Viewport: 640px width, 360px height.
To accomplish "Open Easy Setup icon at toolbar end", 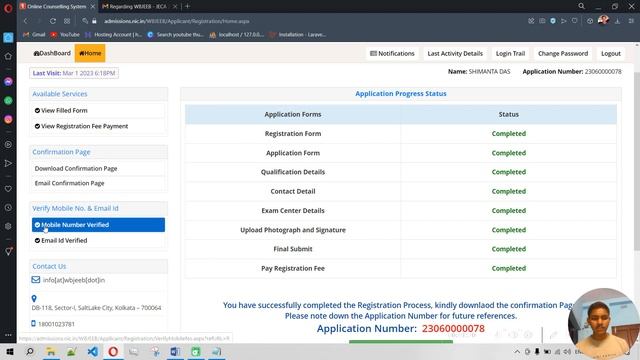I will pos(631,21).
